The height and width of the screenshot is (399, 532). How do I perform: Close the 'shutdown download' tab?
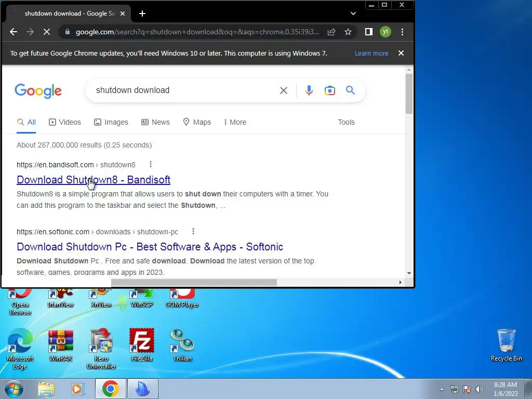click(123, 14)
